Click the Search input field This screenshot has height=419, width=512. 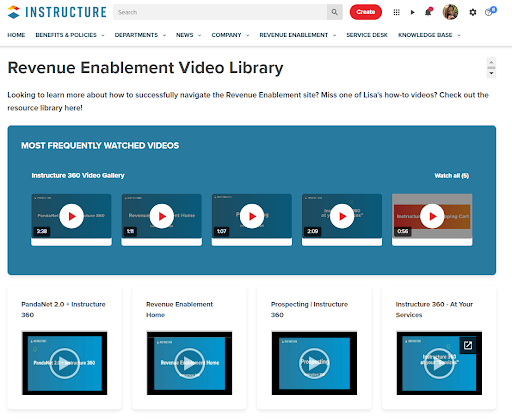[x=220, y=12]
